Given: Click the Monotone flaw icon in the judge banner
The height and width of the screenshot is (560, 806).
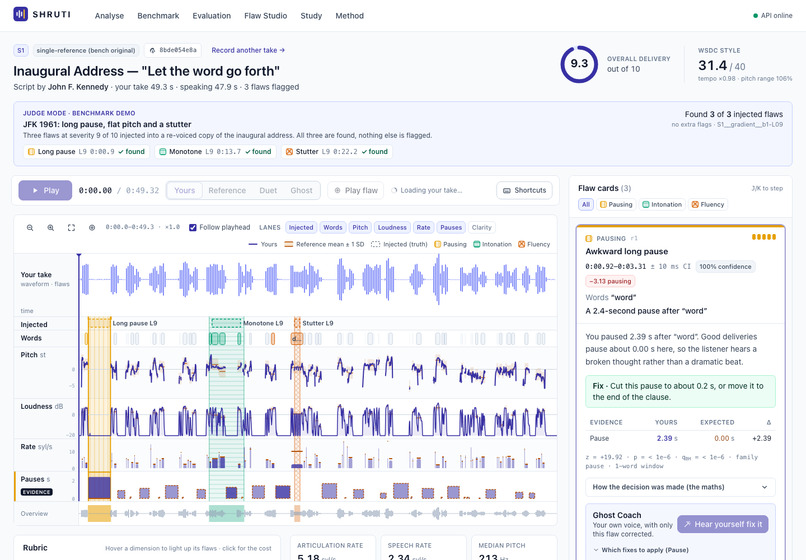Looking at the screenshot, I should (162, 152).
